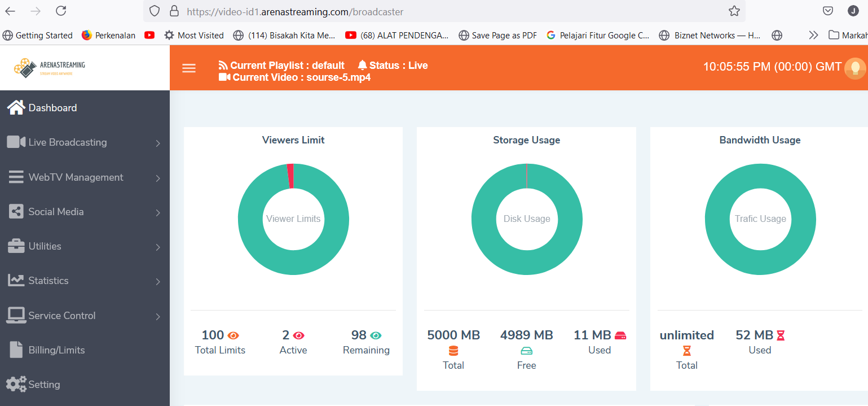
Task: Click the 'unlimited' bandwidth total value
Action: (686, 335)
